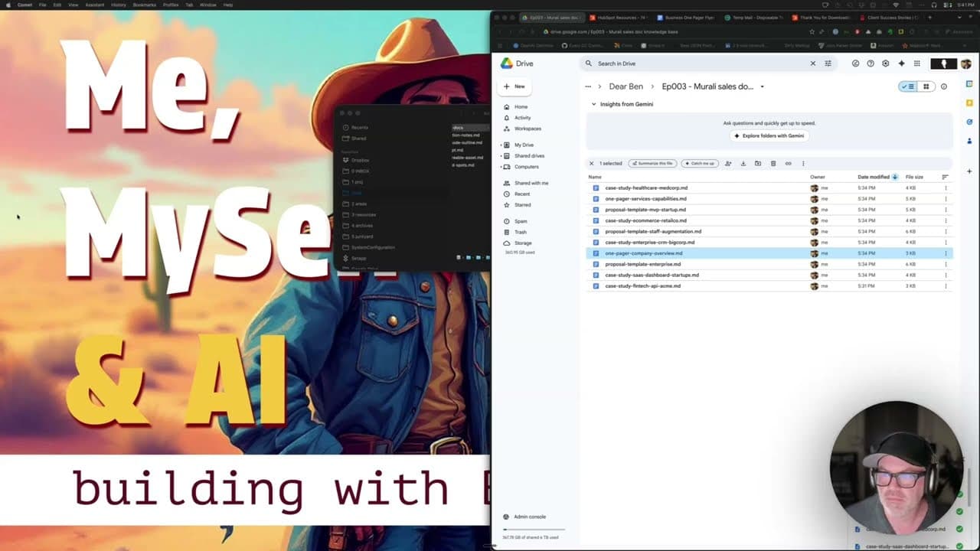Open the breadcrumb menu beside folder name
This screenshot has height=551, width=980.
coord(762,86)
